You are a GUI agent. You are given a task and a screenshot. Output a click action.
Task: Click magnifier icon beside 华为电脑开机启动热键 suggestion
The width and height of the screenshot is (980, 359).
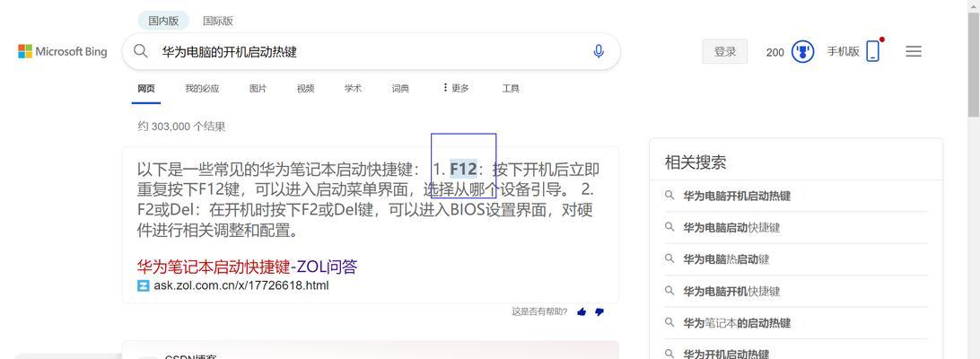[x=669, y=196]
